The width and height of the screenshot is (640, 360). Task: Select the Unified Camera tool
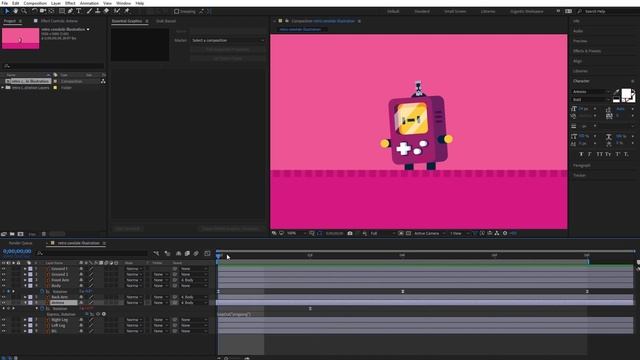point(42,11)
